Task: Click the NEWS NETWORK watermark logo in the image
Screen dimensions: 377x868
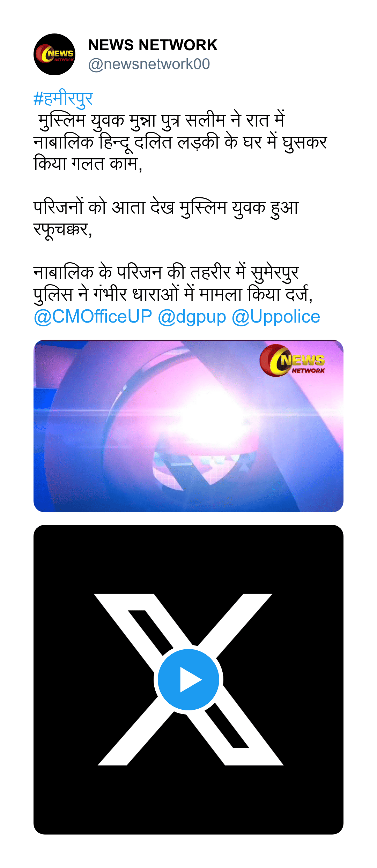Action: pos(293,361)
